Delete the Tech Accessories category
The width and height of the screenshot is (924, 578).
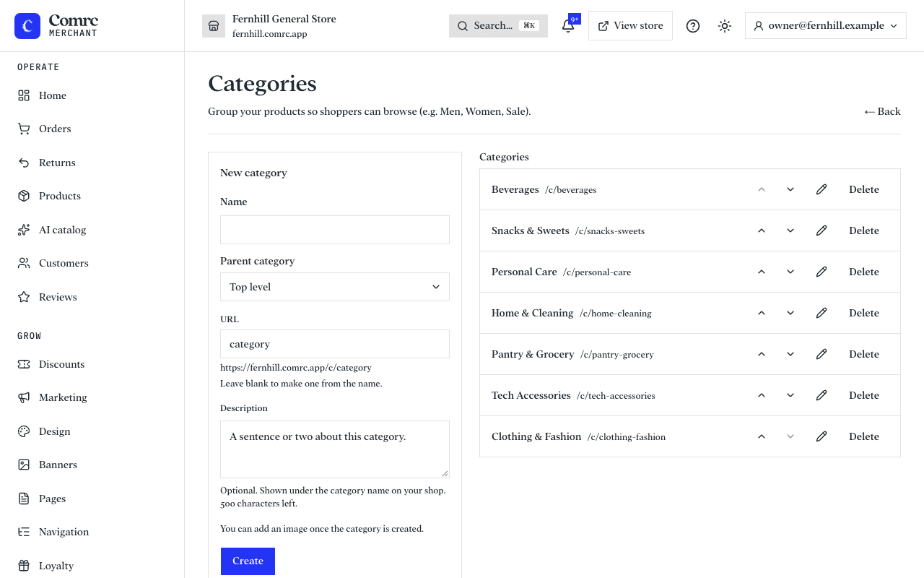pos(864,395)
